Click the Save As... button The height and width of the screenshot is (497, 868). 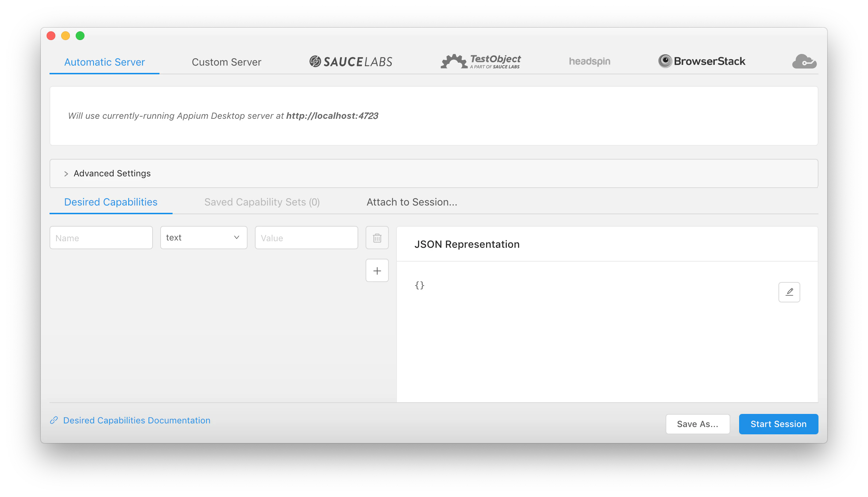pyautogui.click(x=698, y=424)
